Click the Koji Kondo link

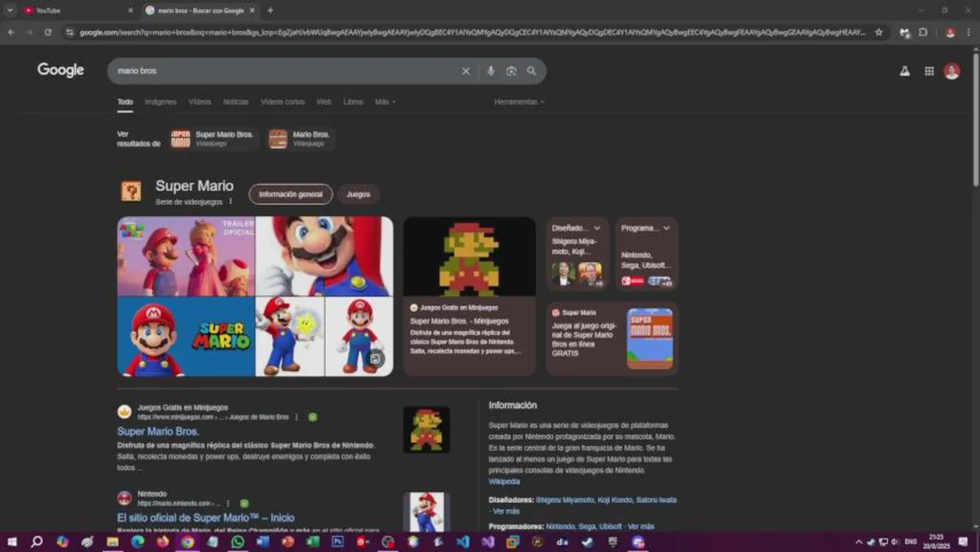pos(616,500)
